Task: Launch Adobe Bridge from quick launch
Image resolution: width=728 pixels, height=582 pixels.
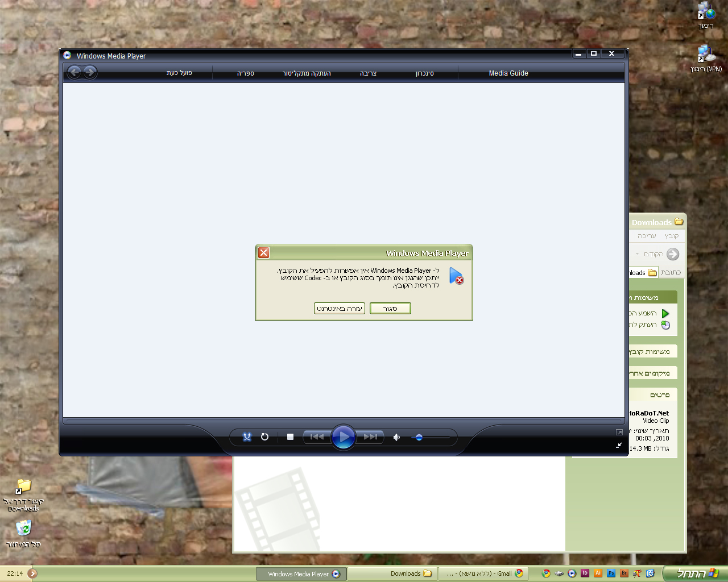Action: 624,573
